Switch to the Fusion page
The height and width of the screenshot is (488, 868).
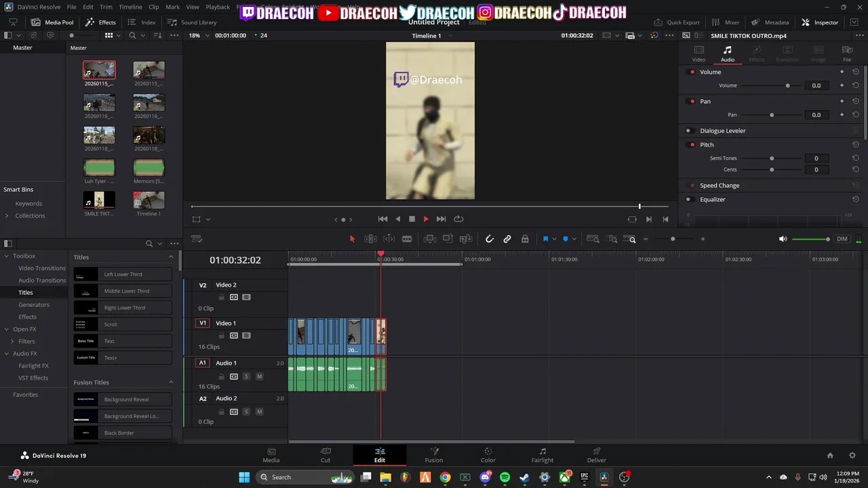(434, 455)
